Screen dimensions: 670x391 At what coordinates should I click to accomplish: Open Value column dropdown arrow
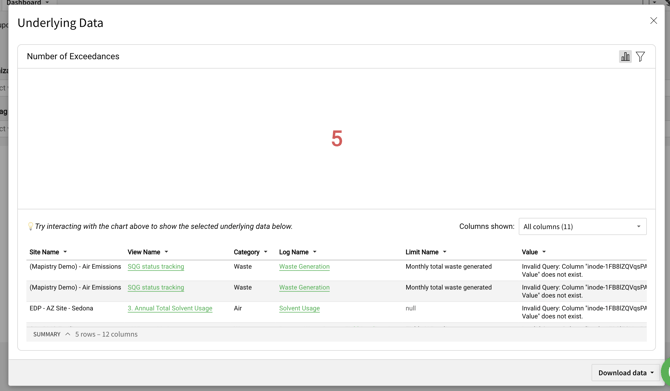tap(544, 252)
